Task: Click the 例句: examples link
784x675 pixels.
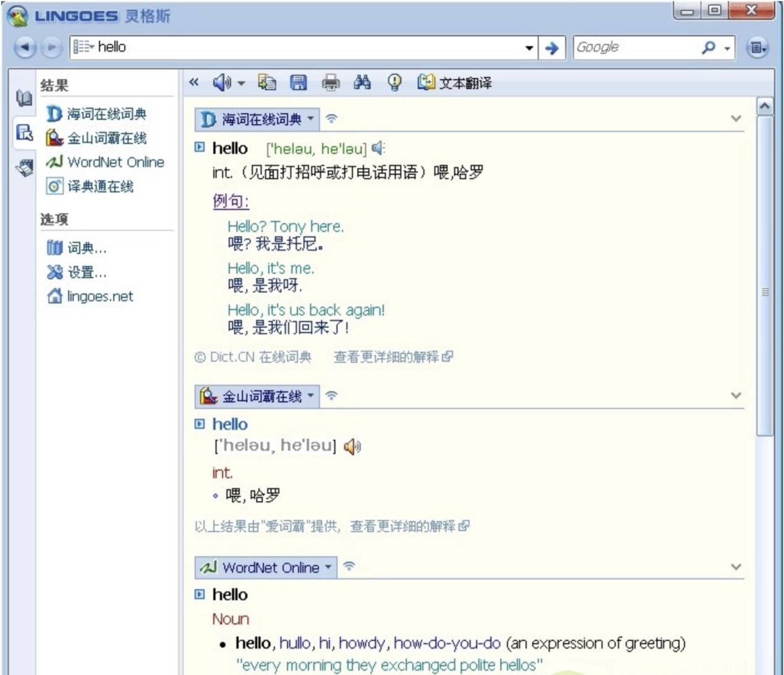Action: [x=231, y=201]
